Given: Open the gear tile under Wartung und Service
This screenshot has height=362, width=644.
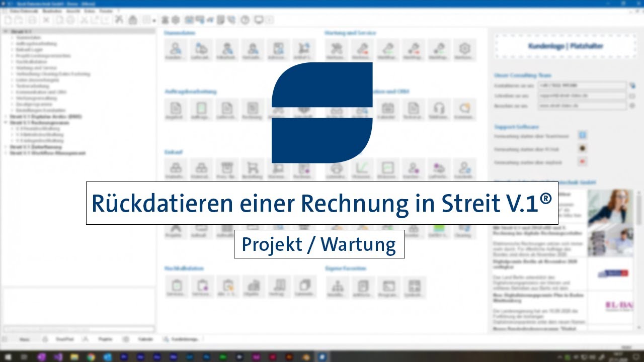Looking at the screenshot, I should (x=464, y=50).
